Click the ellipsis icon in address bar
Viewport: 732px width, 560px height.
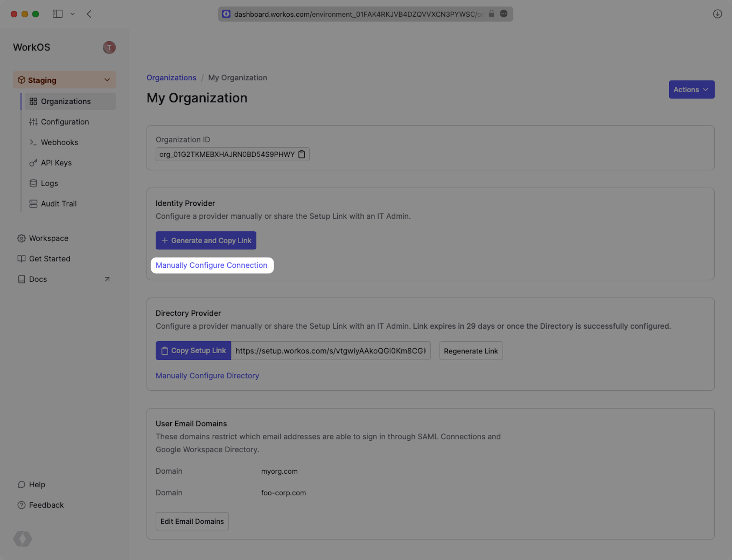click(503, 14)
